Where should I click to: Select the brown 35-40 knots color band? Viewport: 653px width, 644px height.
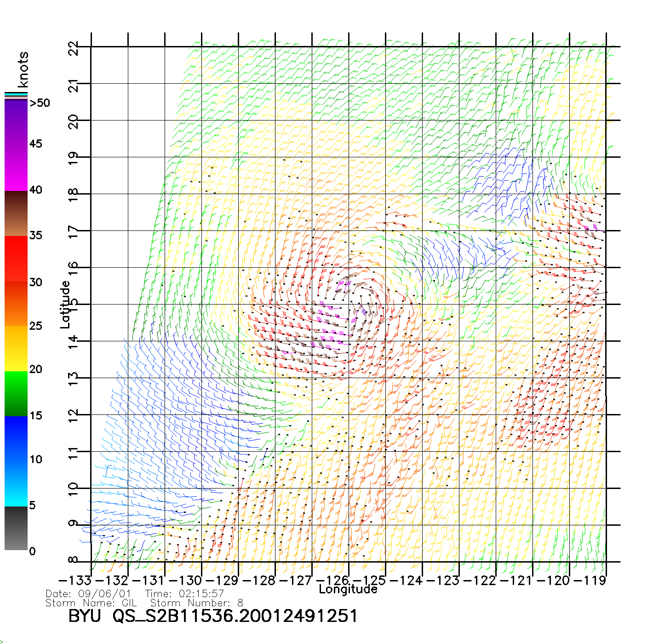coord(16,213)
